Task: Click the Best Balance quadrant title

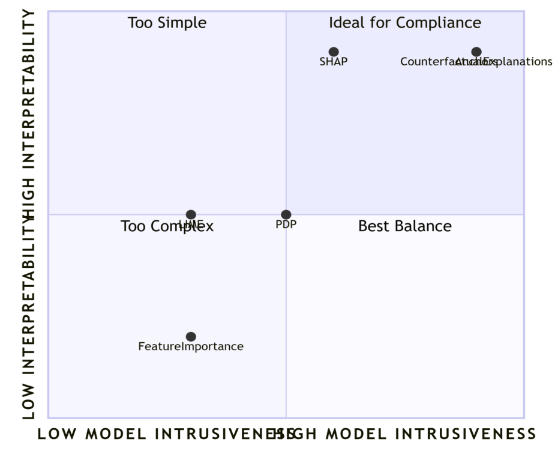Action: 405,226
